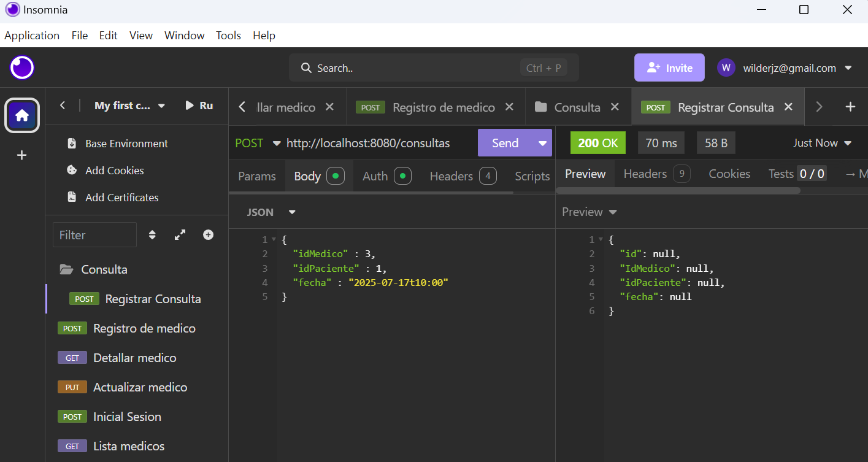Open the Application menu

[x=32, y=36]
